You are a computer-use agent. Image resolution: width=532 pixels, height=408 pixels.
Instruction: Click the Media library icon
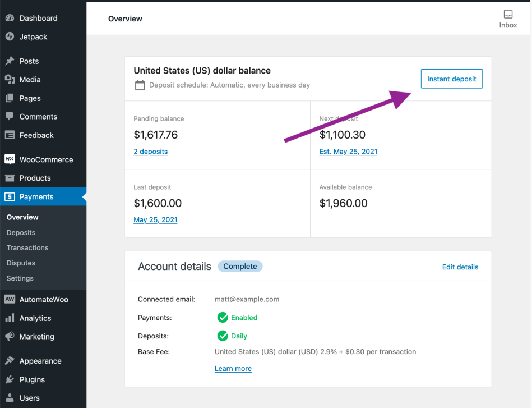[x=10, y=80]
